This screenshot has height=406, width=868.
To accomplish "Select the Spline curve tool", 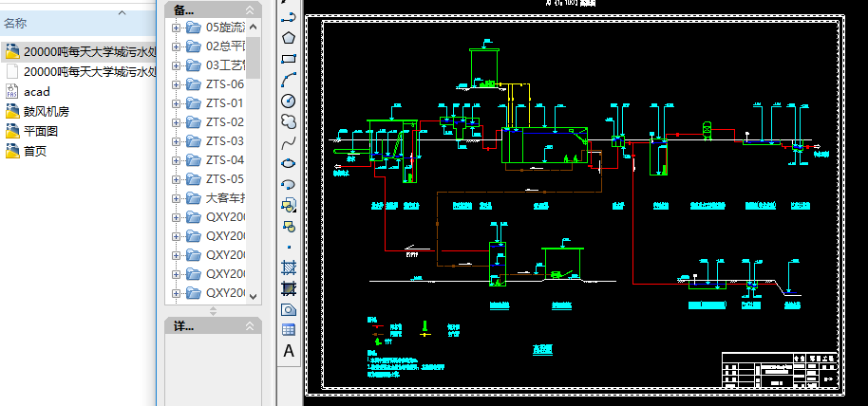I will (x=289, y=142).
